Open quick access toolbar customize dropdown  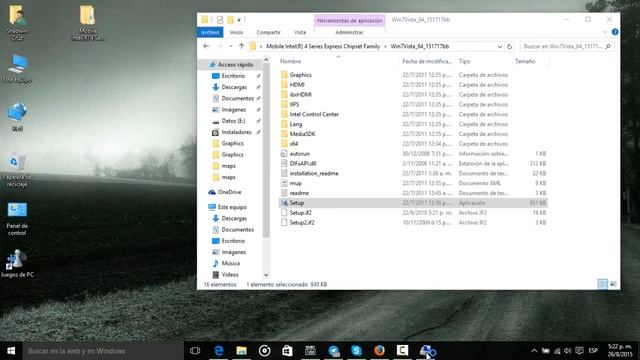tap(239, 20)
